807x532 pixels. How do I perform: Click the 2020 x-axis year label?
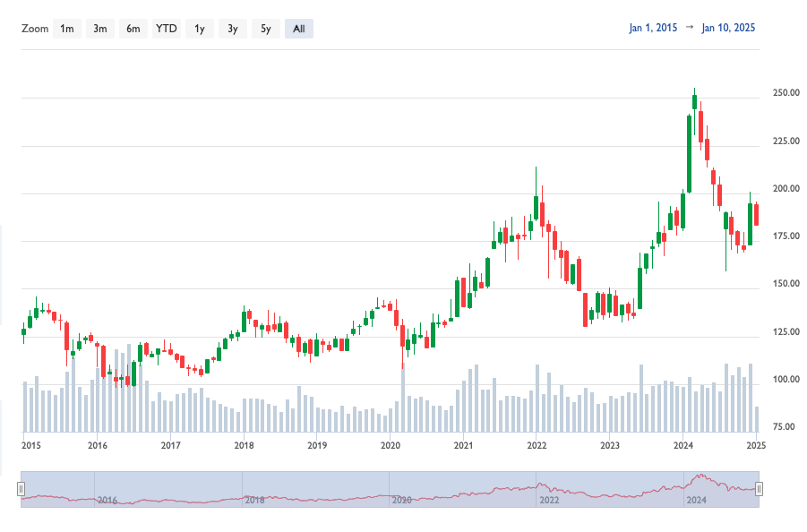(x=391, y=445)
